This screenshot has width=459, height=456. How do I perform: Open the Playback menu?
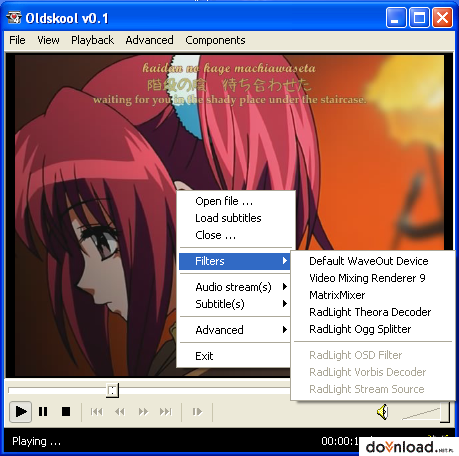[x=92, y=40]
